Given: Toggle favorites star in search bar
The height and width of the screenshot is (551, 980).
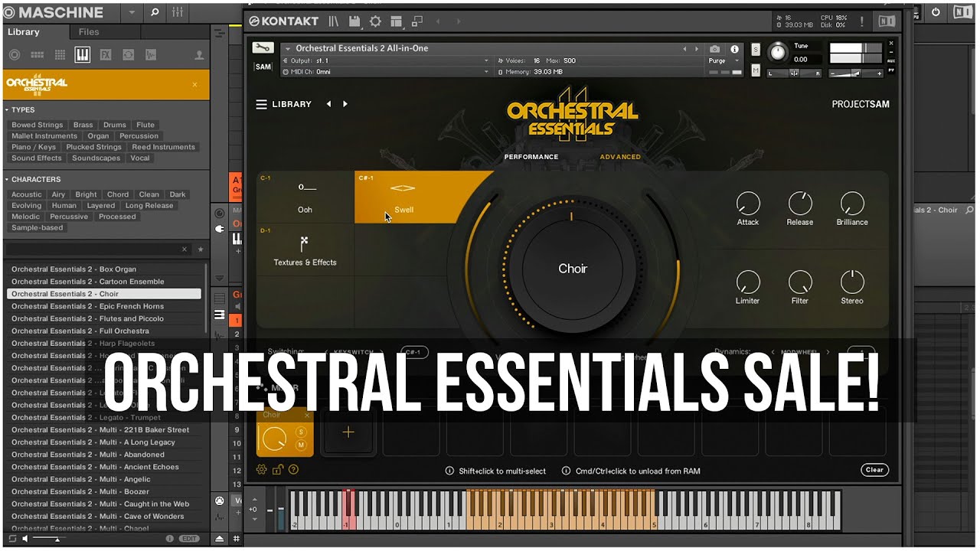Looking at the screenshot, I should (201, 249).
